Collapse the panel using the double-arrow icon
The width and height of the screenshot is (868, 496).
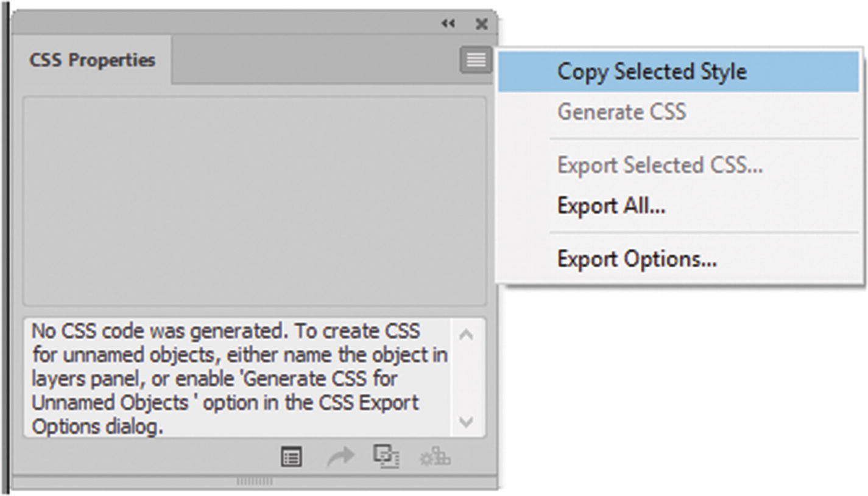point(448,24)
